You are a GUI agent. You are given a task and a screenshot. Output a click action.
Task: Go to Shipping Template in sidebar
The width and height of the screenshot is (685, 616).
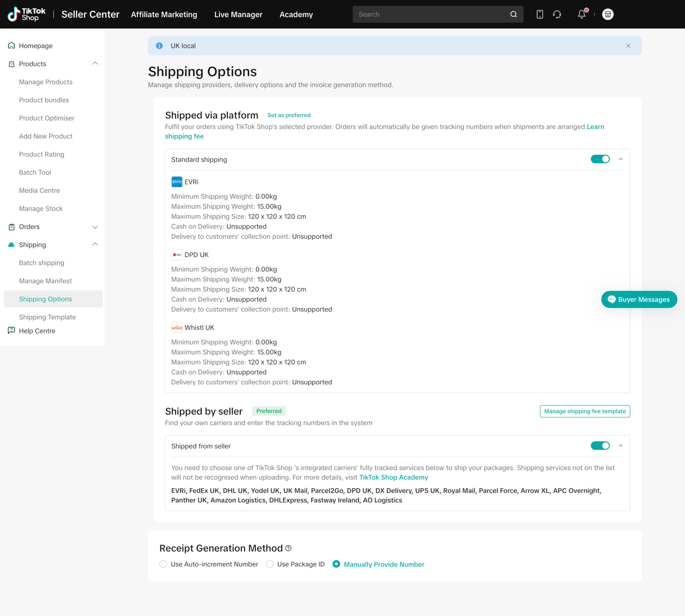(47, 317)
